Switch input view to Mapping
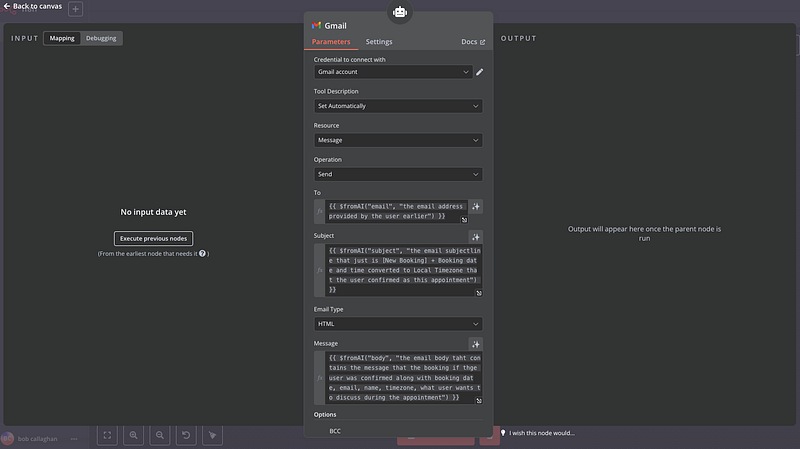 (x=62, y=38)
